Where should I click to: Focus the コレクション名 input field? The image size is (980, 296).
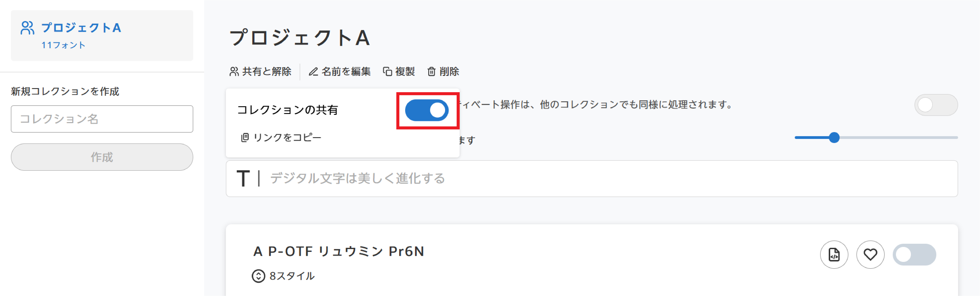(102, 119)
